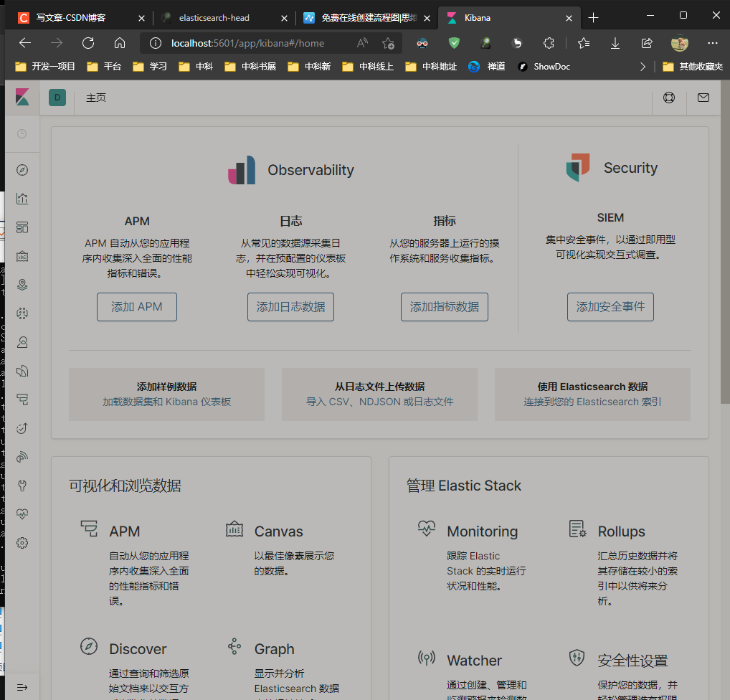
Task: Open recently viewed clock icon in sidebar
Action: (x=22, y=134)
